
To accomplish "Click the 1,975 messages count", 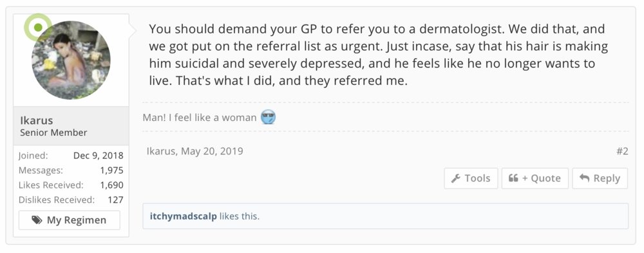I will click(111, 171).
